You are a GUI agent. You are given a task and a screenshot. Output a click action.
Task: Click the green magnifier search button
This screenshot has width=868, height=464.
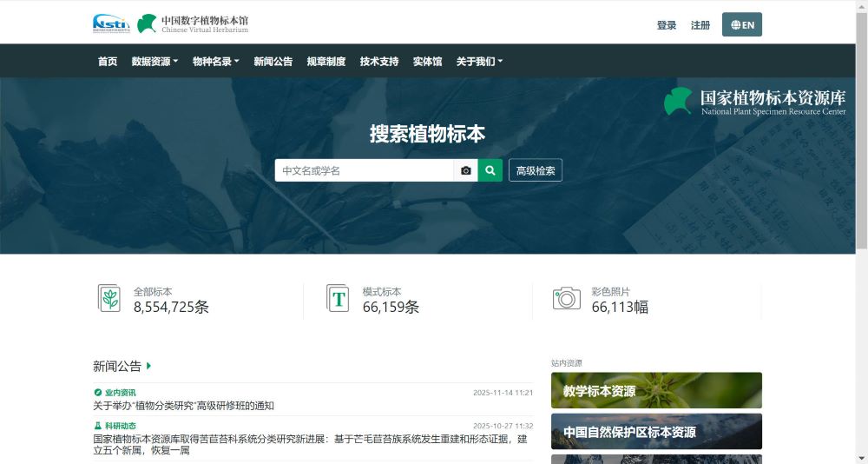coord(490,170)
